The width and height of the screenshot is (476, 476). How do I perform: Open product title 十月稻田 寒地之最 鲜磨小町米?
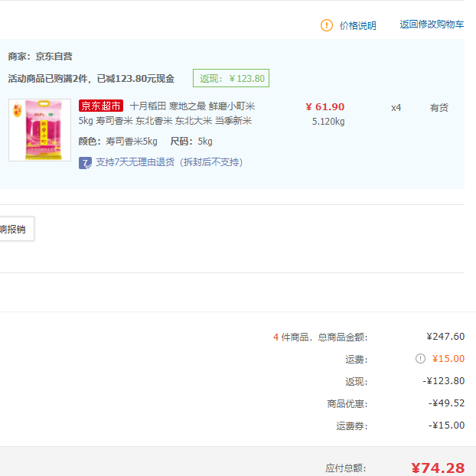[192, 106]
